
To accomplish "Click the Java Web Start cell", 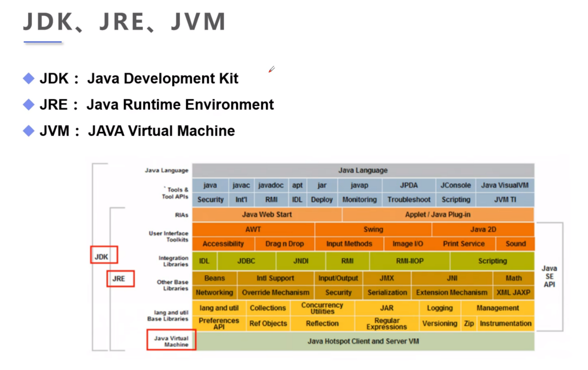I will [x=266, y=214].
